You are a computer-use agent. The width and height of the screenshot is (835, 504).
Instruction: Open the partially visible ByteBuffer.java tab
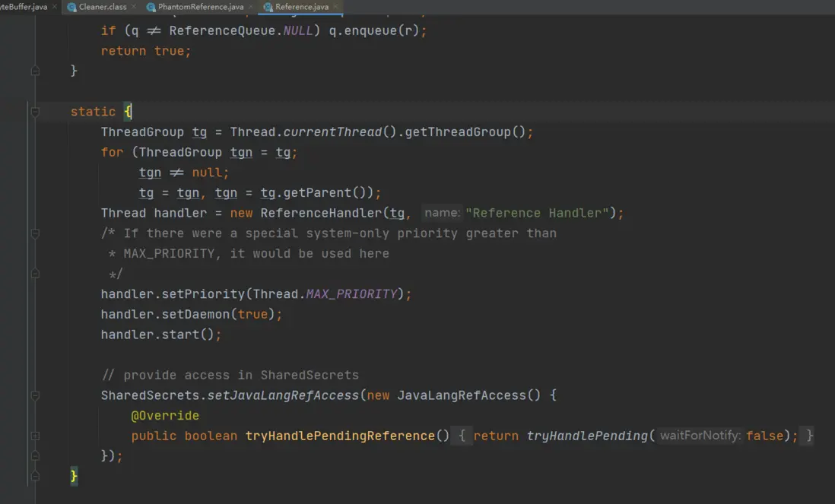[x=24, y=7]
